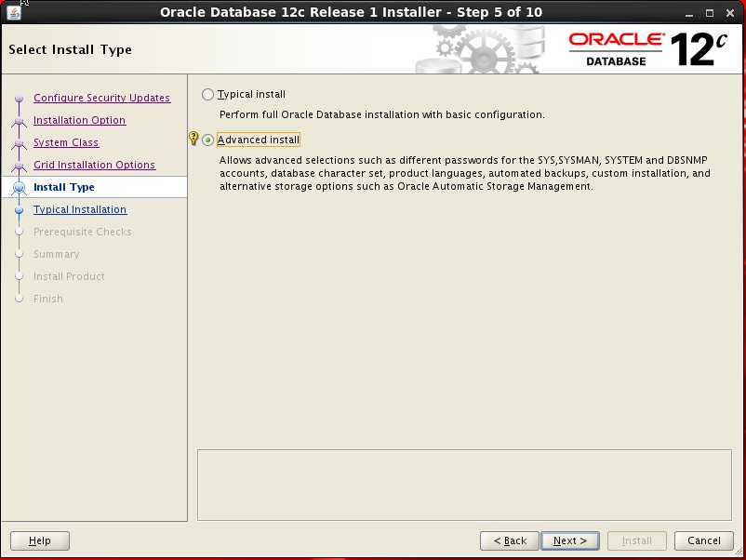Click the Installation Option step bullet
This screenshot has height=560, width=746.
point(19,121)
